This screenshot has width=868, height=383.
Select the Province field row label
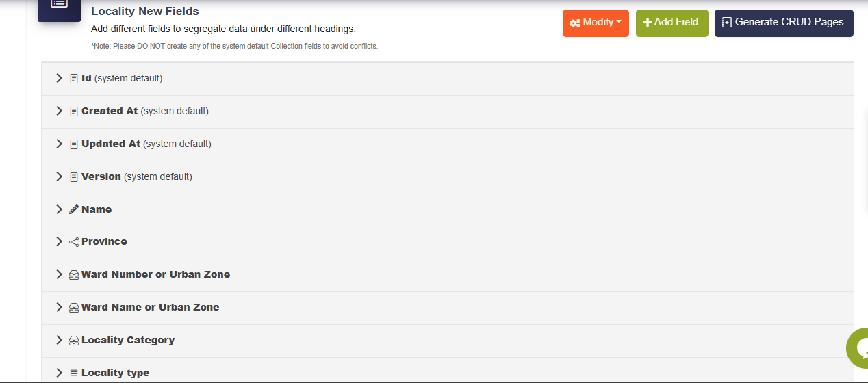point(104,242)
